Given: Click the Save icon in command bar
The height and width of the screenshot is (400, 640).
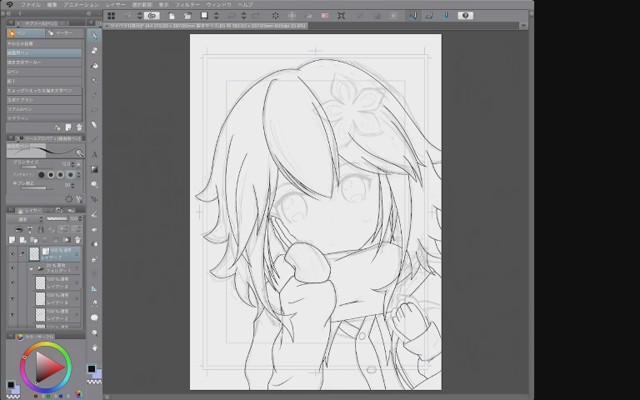Looking at the screenshot, I should tap(204, 16).
